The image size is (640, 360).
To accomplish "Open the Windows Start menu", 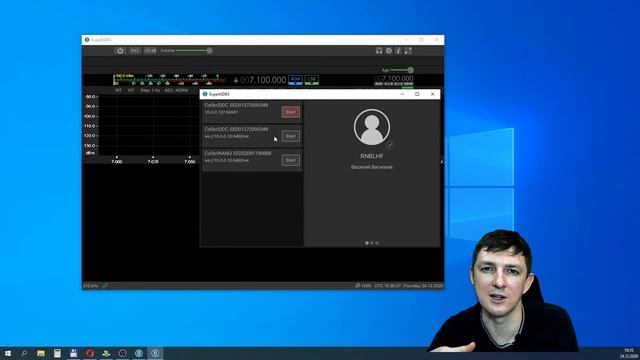I will point(8,353).
